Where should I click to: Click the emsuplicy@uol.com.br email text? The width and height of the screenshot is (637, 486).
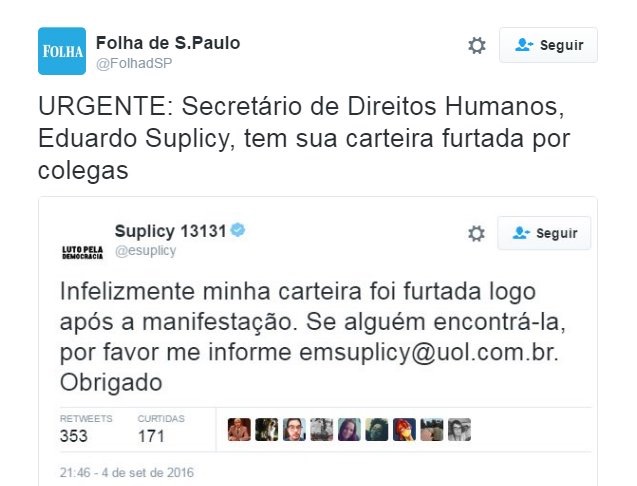429,352
